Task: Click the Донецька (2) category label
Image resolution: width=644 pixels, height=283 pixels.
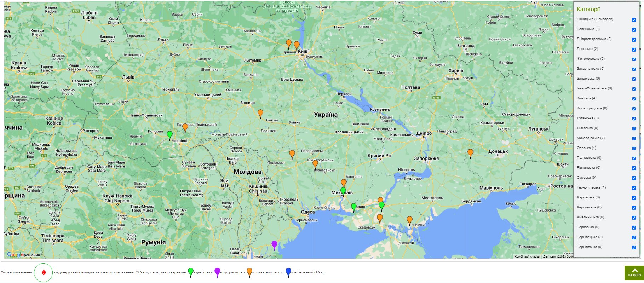Action: coord(587,49)
